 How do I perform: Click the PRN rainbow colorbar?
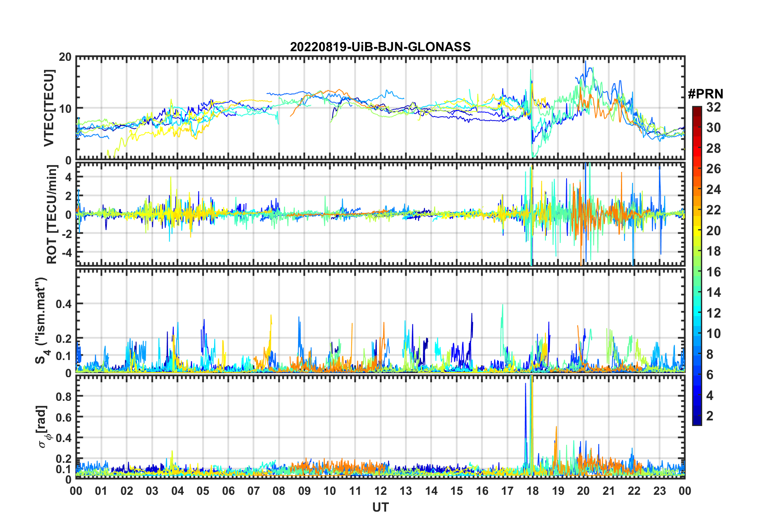(x=697, y=266)
